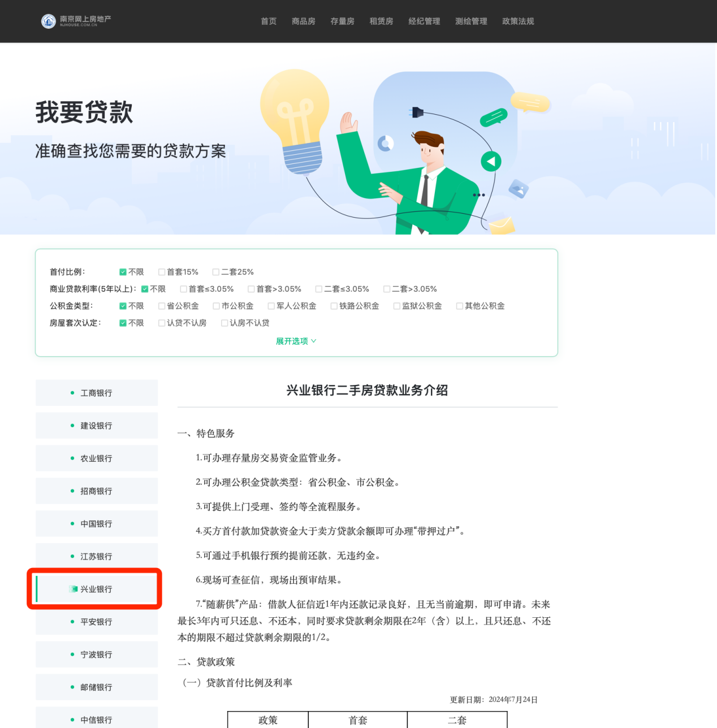717x728 pixels.
Task: Check the 市公积金 option
Action: pyautogui.click(x=217, y=306)
